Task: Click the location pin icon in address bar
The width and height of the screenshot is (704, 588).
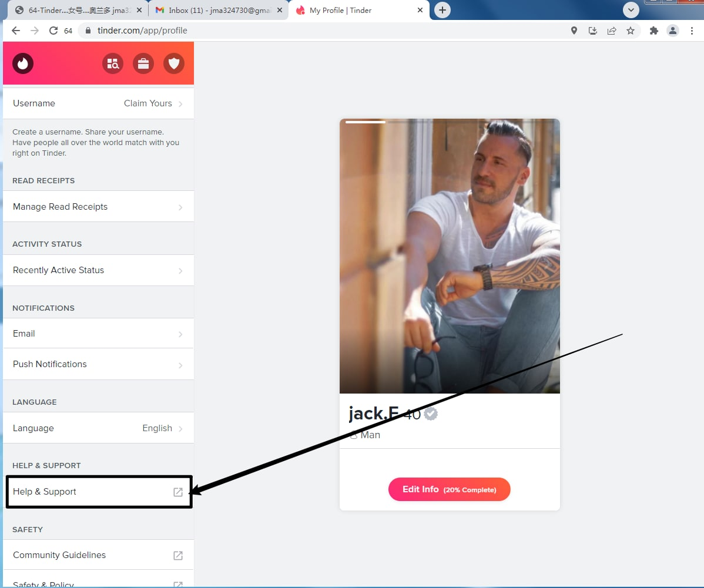Action: [574, 31]
